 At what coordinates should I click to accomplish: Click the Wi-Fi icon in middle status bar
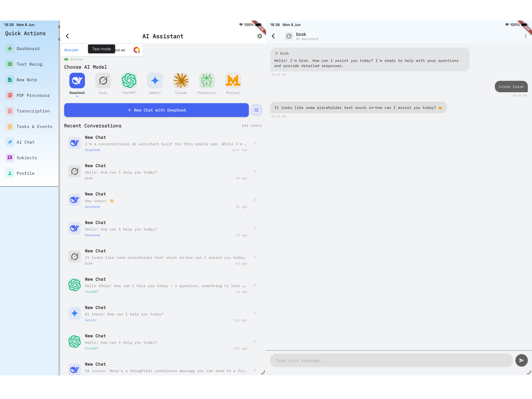[x=241, y=25]
